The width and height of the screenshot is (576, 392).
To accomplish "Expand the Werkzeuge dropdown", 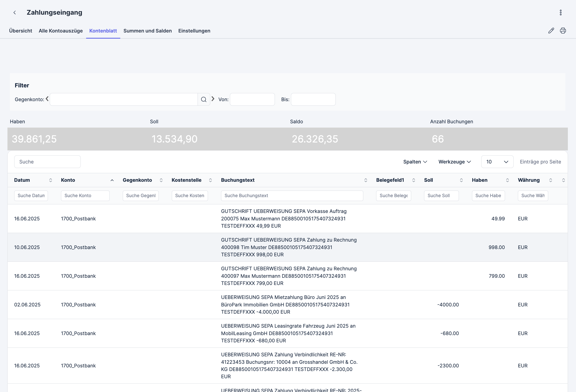I will point(454,162).
